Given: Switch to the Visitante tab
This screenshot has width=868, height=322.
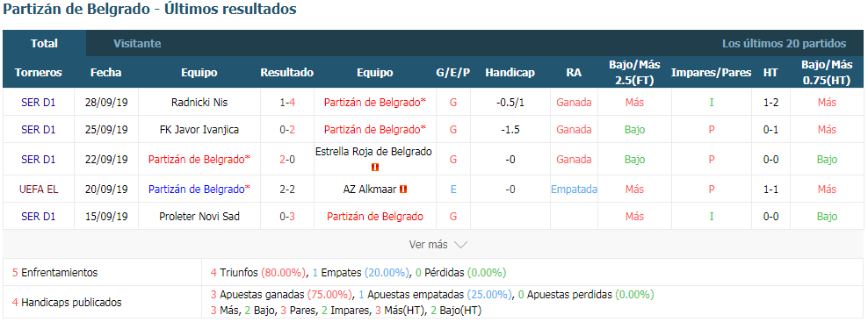Looking at the screenshot, I should (137, 43).
